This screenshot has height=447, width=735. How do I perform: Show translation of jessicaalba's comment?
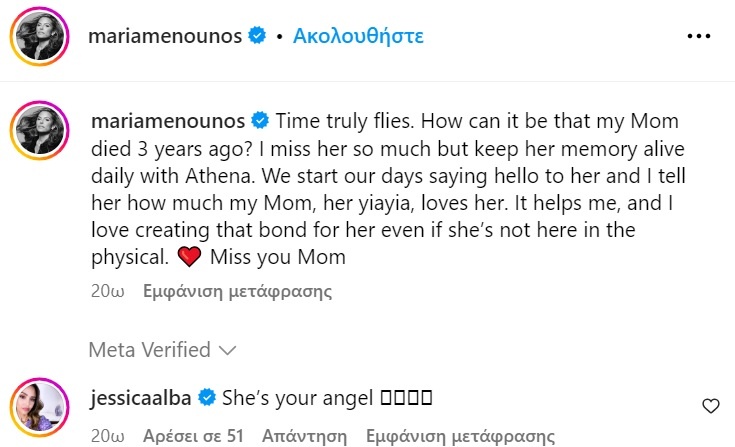coord(461,437)
